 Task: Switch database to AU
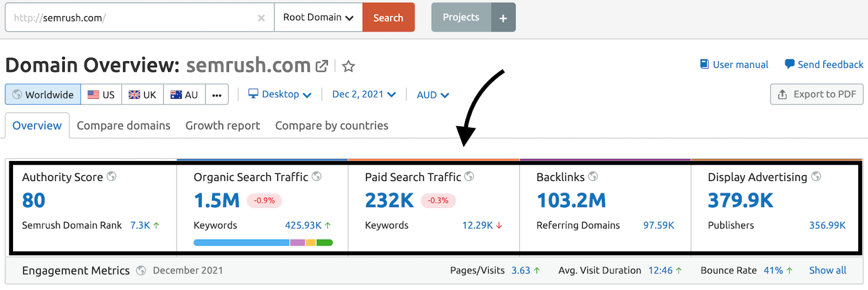tap(184, 94)
